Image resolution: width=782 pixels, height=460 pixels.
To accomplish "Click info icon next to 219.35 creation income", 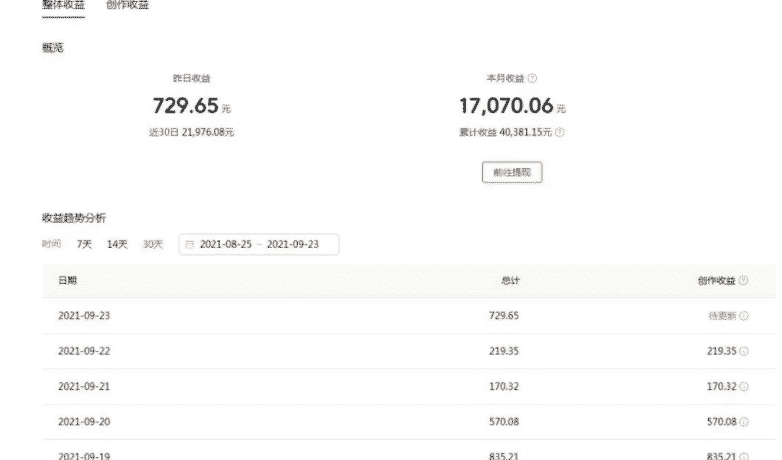I will tap(744, 351).
